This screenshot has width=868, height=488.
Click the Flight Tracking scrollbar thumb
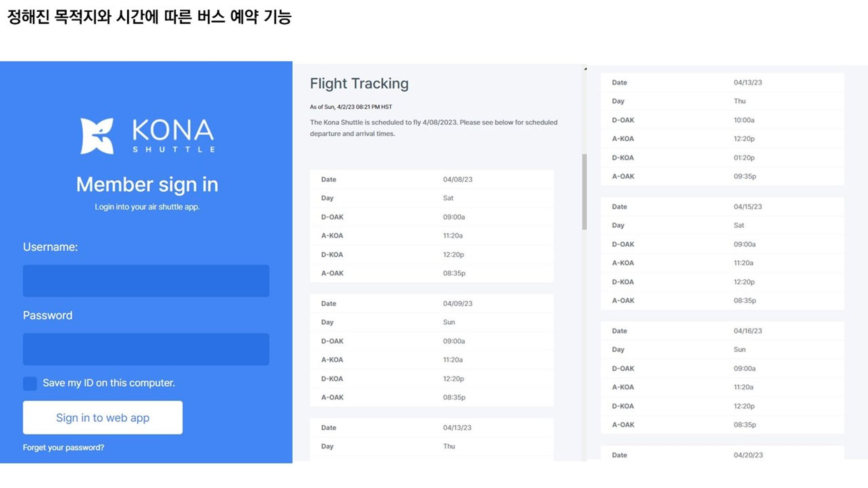tap(584, 192)
